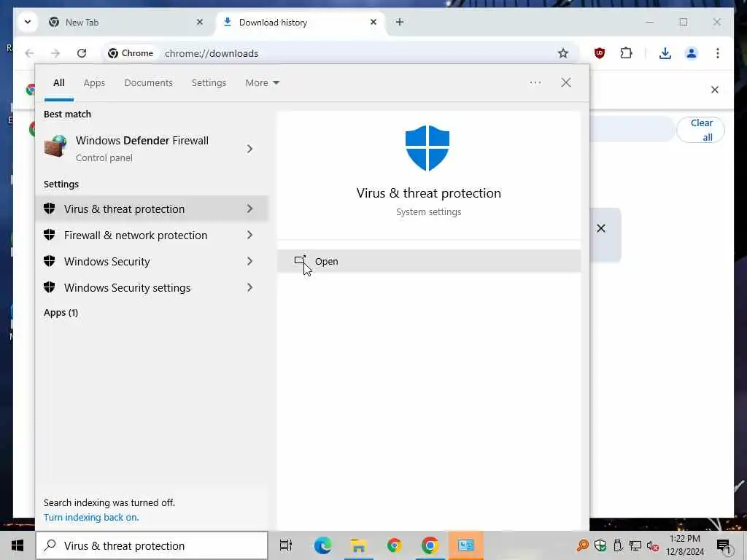Click the muted volume tray icon

pyautogui.click(x=652, y=545)
